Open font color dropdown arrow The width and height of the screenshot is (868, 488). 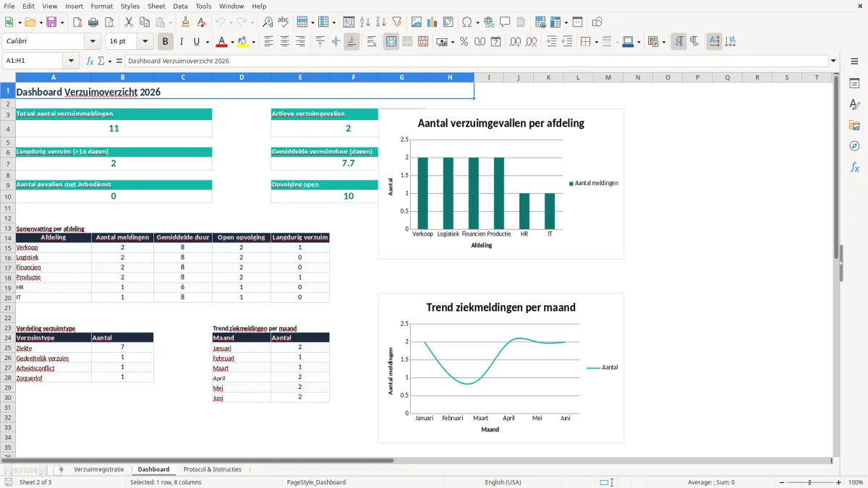[232, 42]
